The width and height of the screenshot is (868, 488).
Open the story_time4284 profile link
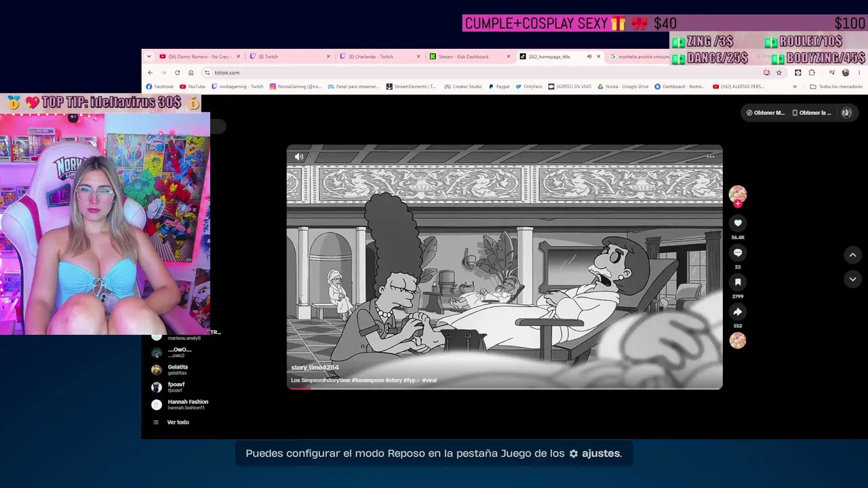[315, 367]
